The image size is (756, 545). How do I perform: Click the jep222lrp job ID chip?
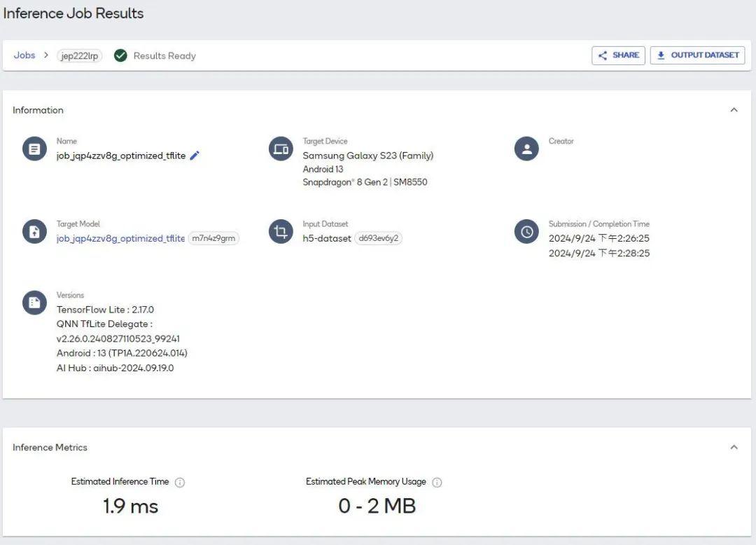[80, 56]
